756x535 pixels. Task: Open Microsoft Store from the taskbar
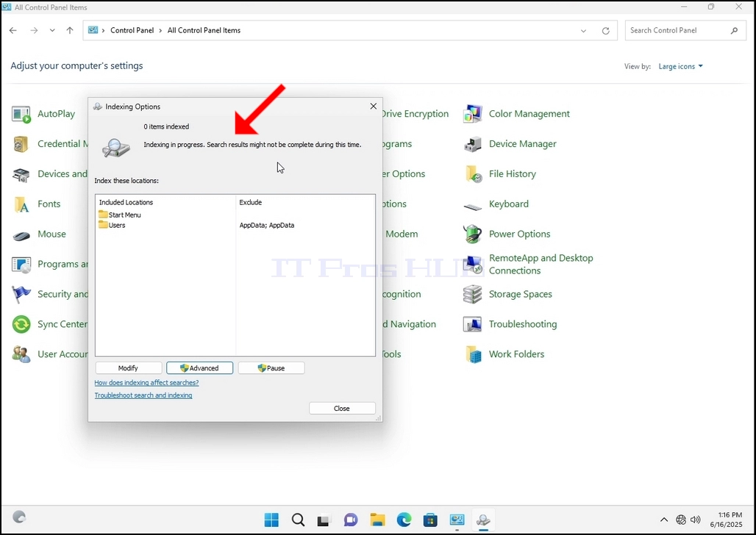430,520
